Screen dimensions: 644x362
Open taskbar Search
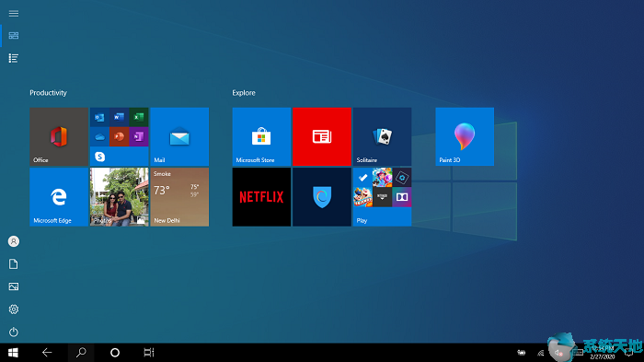click(81, 353)
